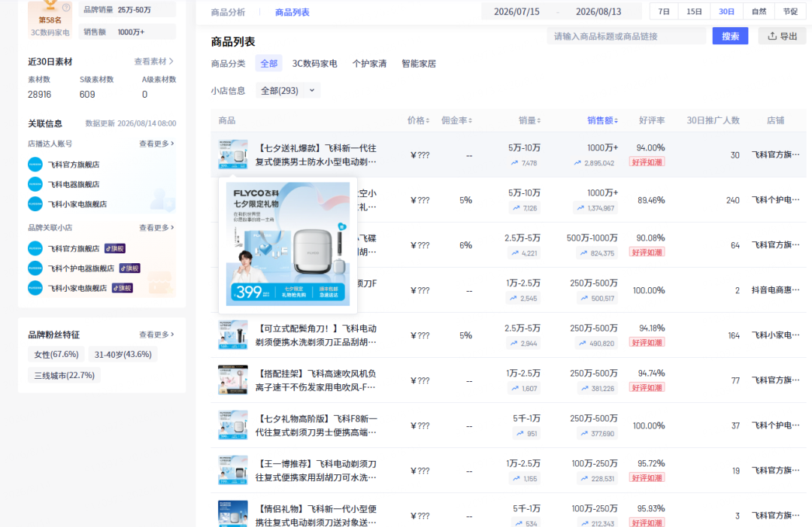Click start date 2026/07/15 field

[x=517, y=11]
